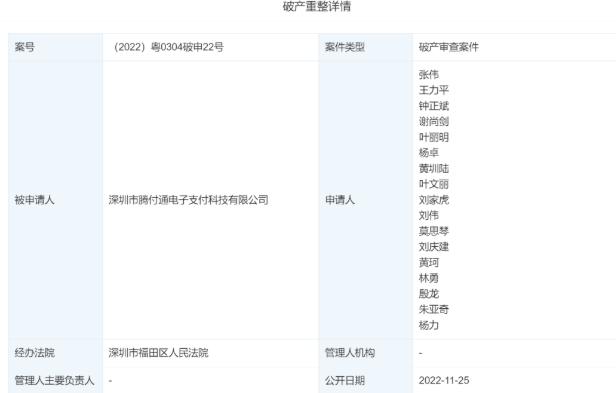Open applicant 叶丽明
Viewport: 616px width, 393px height.
click(434, 137)
